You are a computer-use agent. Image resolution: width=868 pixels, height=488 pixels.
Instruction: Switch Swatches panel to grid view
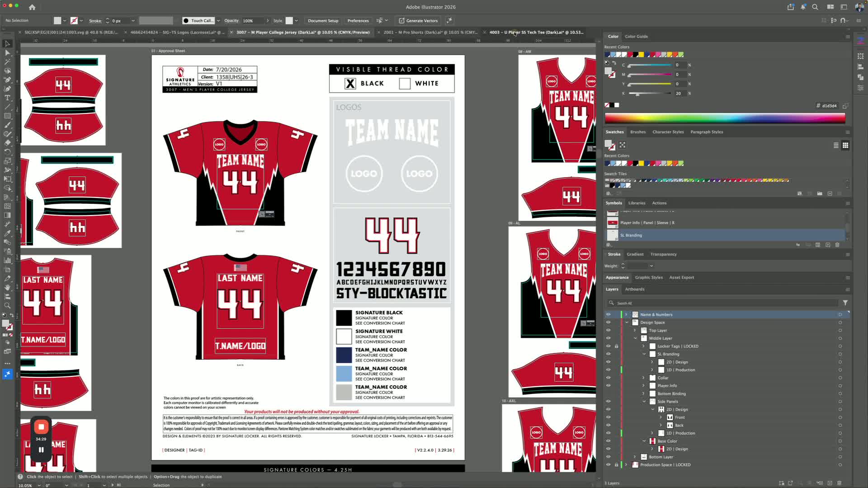coord(845,145)
